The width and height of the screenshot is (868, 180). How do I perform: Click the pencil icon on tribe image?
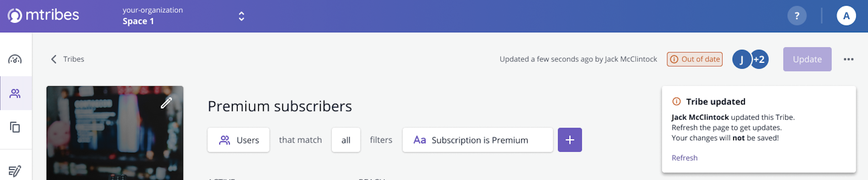(166, 103)
